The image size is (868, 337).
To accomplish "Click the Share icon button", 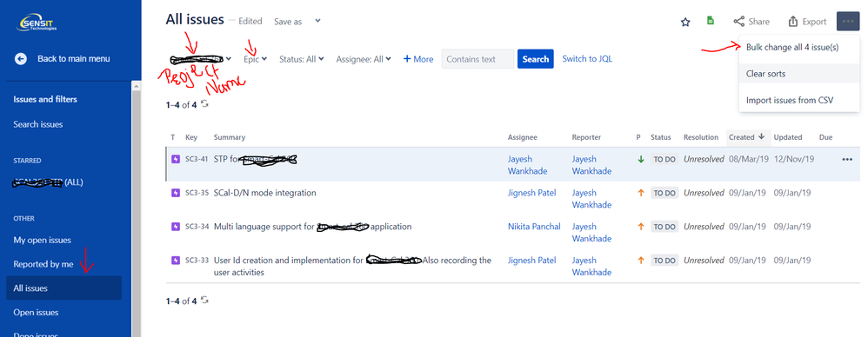I will [x=751, y=22].
